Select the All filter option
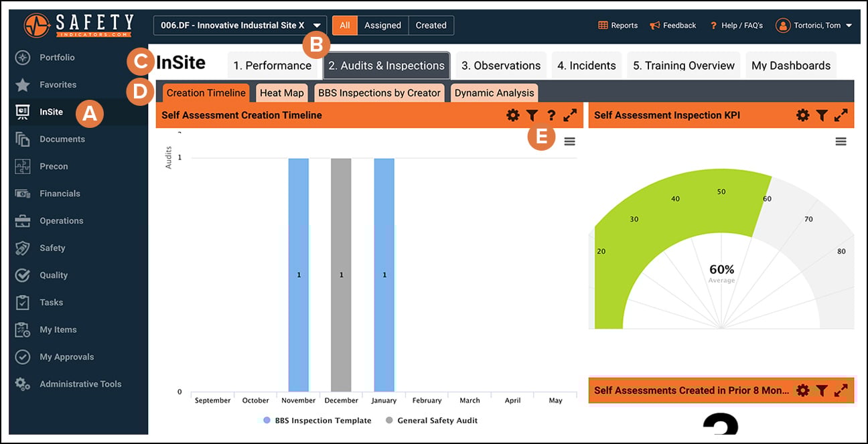Screen dimensions: 868x444 click(x=344, y=25)
